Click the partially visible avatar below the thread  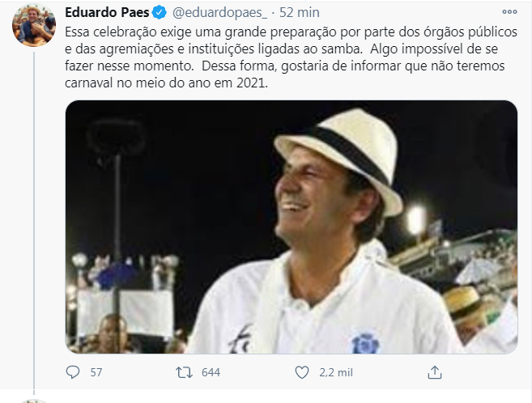(x=34, y=401)
